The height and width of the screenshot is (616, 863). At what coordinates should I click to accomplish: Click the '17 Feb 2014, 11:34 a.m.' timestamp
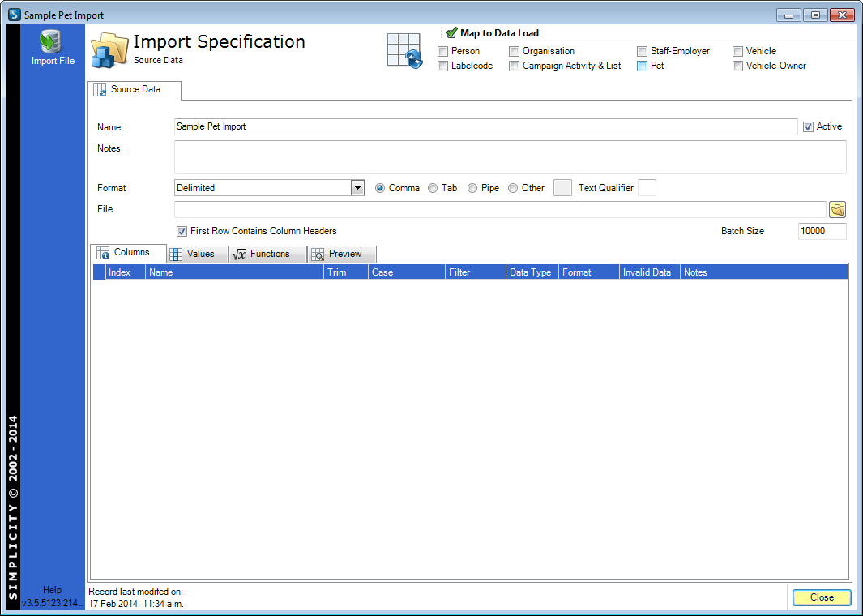pos(136,604)
